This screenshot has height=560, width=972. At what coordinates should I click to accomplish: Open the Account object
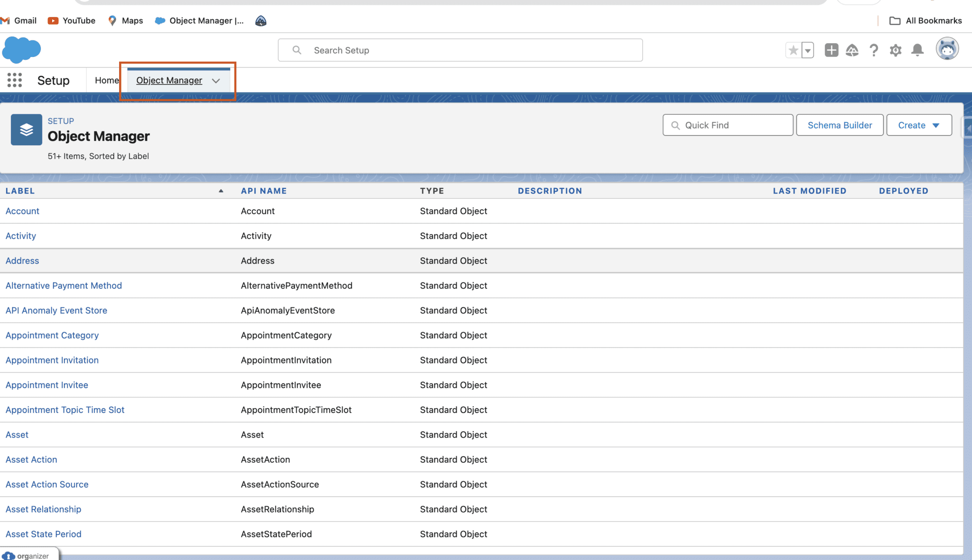(x=22, y=211)
